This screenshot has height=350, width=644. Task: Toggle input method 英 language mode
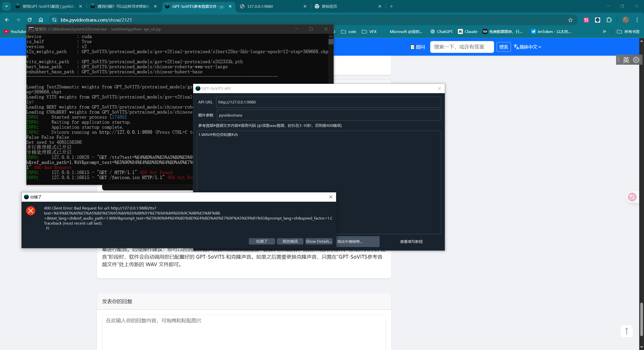(x=626, y=60)
